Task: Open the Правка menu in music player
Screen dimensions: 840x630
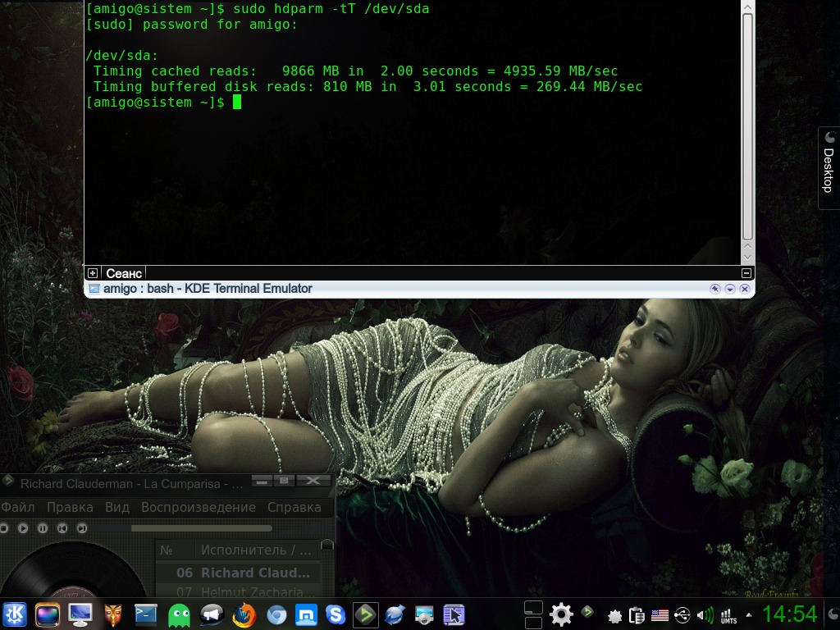Action: pos(70,507)
